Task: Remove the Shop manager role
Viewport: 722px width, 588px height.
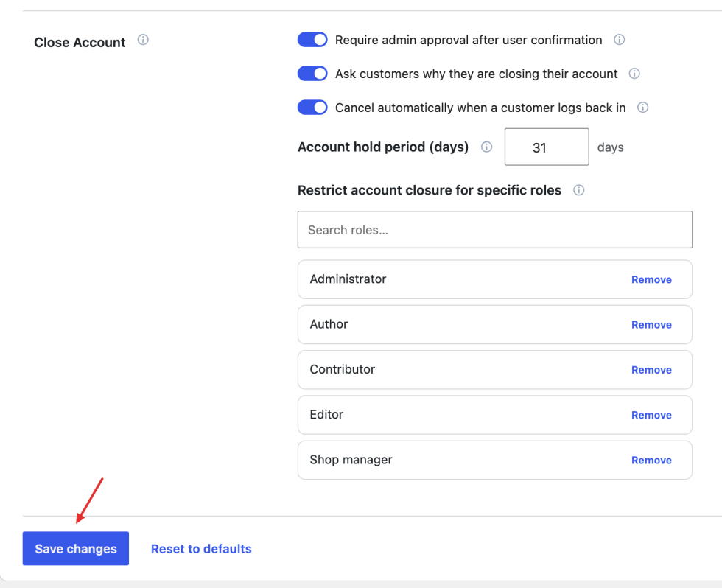Action: point(651,460)
